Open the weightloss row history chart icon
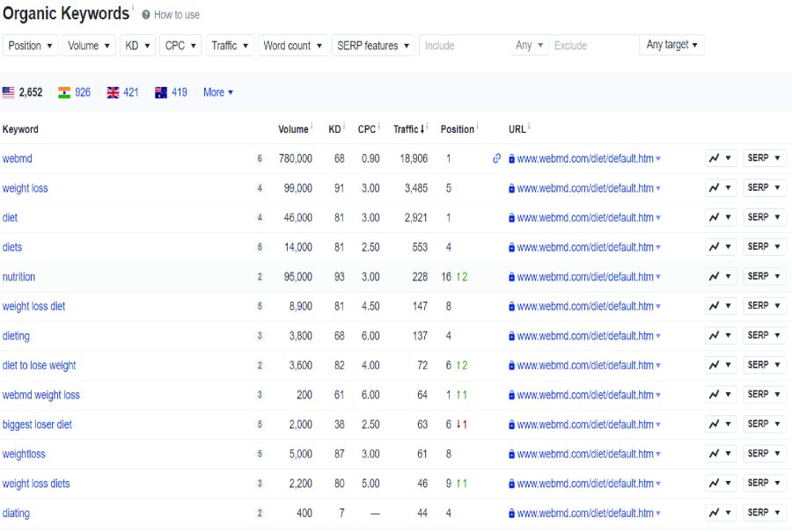 pyautogui.click(x=720, y=453)
